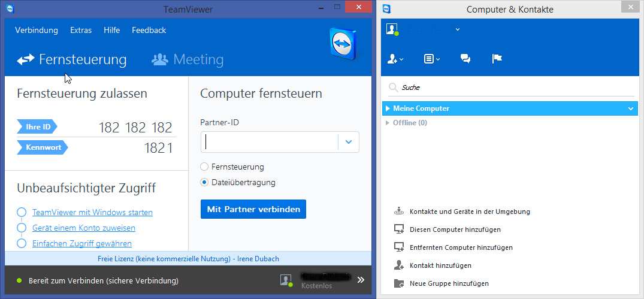Switch to the Meeting tab
The image size is (644, 299).
tap(188, 59)
